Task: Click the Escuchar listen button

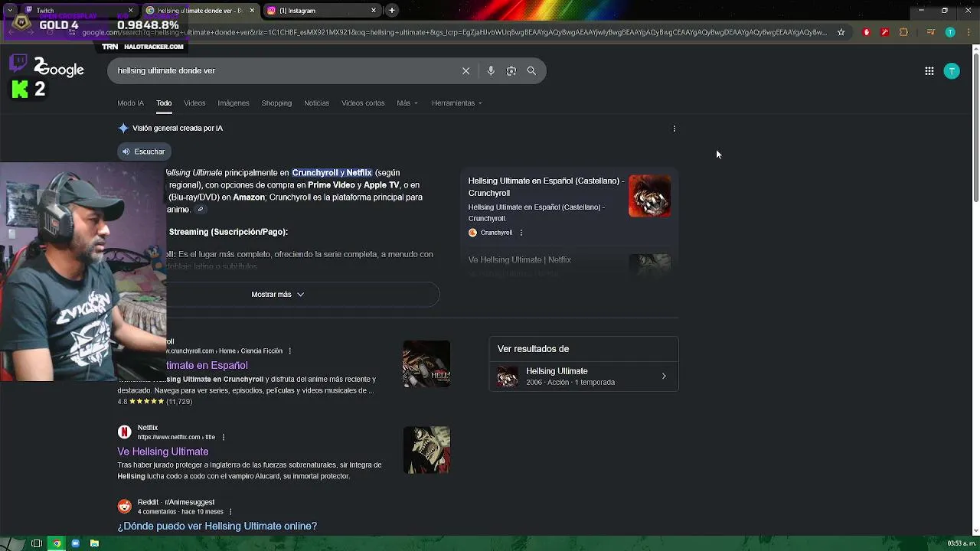Action: point(145,152)
